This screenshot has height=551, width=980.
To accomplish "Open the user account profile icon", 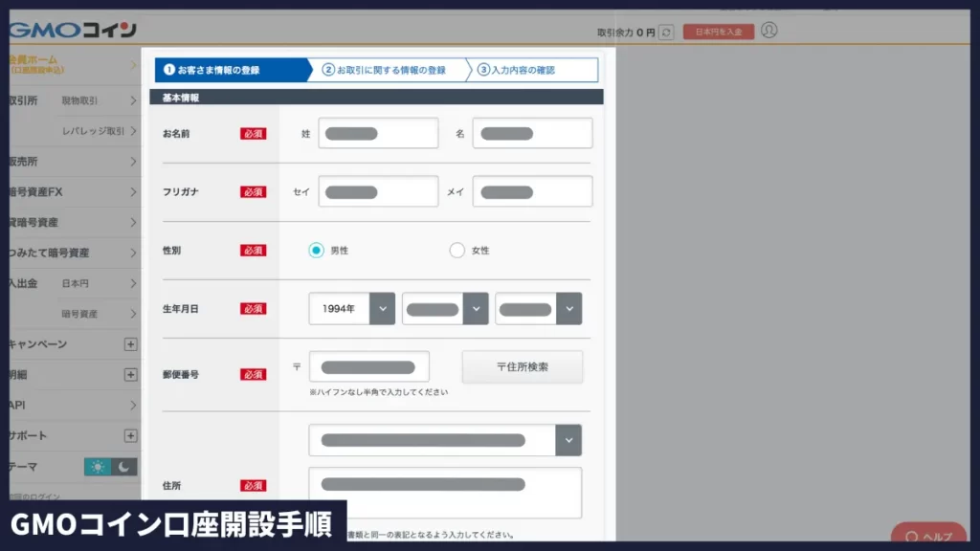I will 769,30.
